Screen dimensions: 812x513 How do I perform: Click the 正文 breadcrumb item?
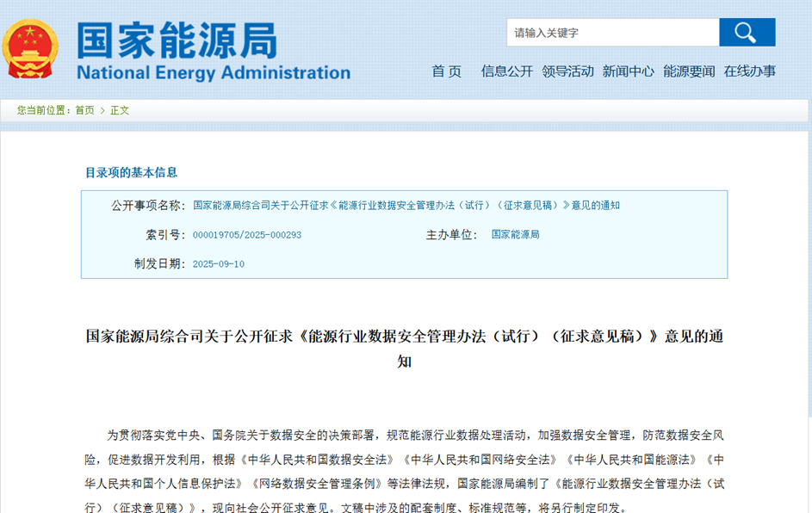pyautogui.click(x=120, y=111)
